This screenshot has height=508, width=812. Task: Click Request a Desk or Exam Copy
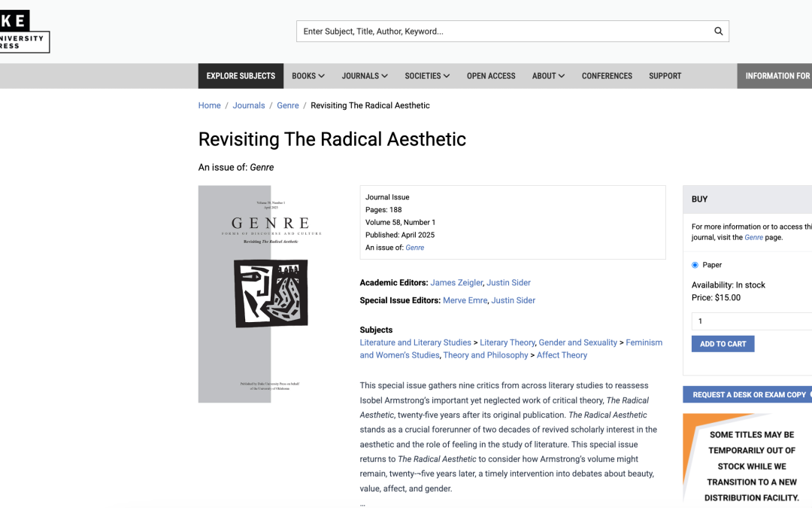coord(749,394)
